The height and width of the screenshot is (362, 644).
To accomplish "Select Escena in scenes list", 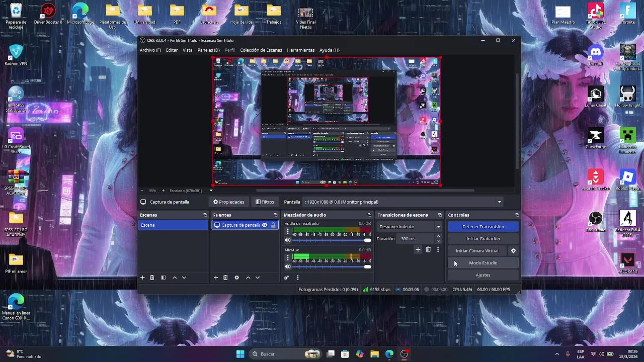I will [x=173, y=225].
